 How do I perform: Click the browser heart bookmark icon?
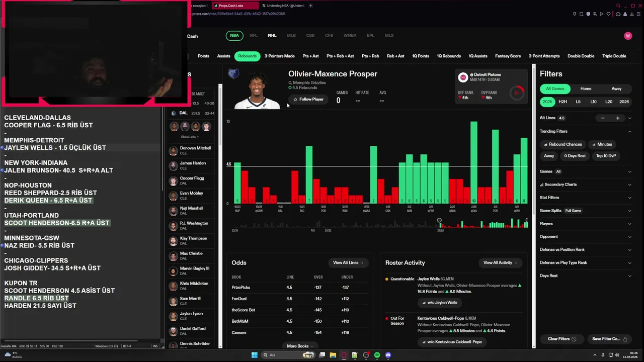tap(608, 14)
